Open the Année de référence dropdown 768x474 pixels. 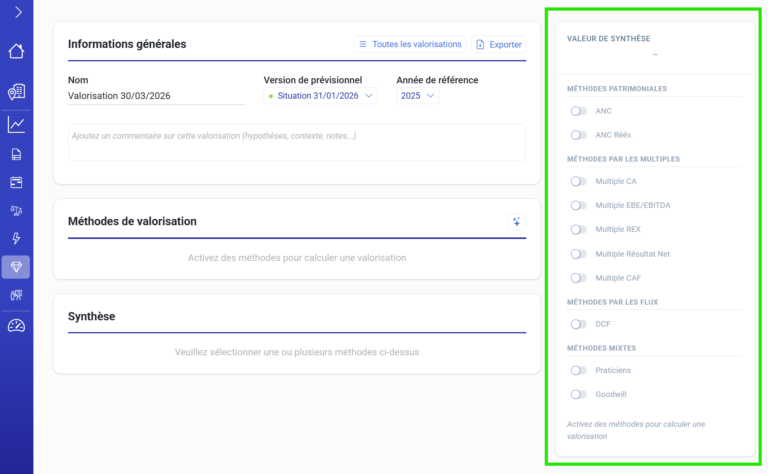click(418, 96)
